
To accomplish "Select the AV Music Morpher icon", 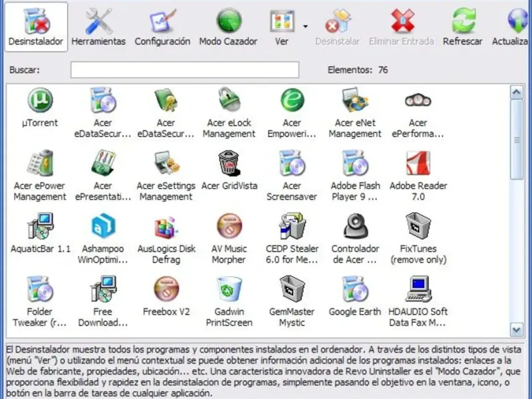I will 229,226.
